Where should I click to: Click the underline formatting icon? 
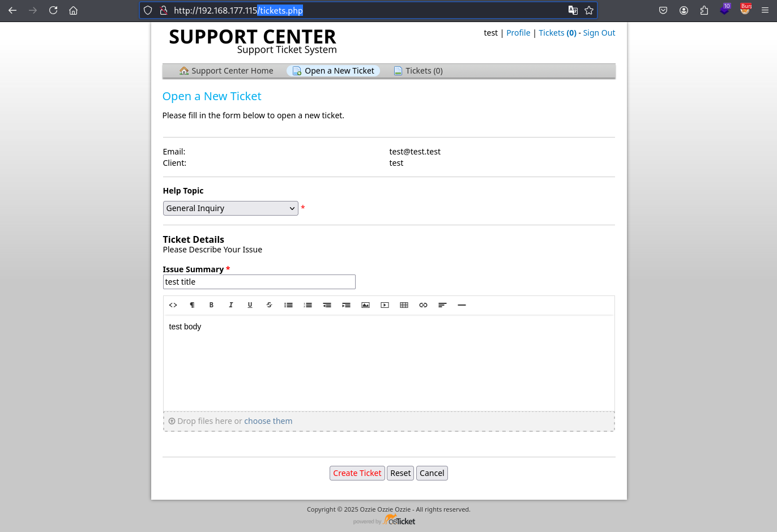(250, 305)
